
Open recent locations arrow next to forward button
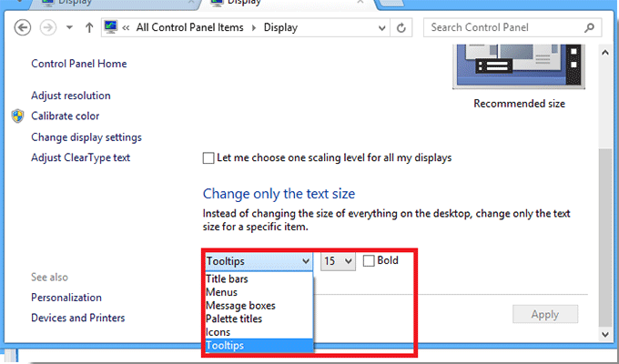[69, 27]
